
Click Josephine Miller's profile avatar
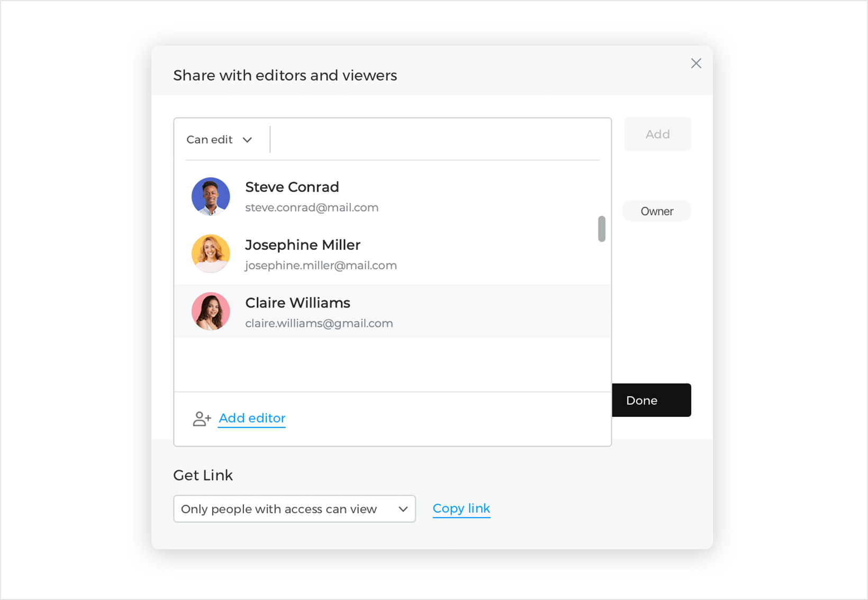tap(211, 254)
